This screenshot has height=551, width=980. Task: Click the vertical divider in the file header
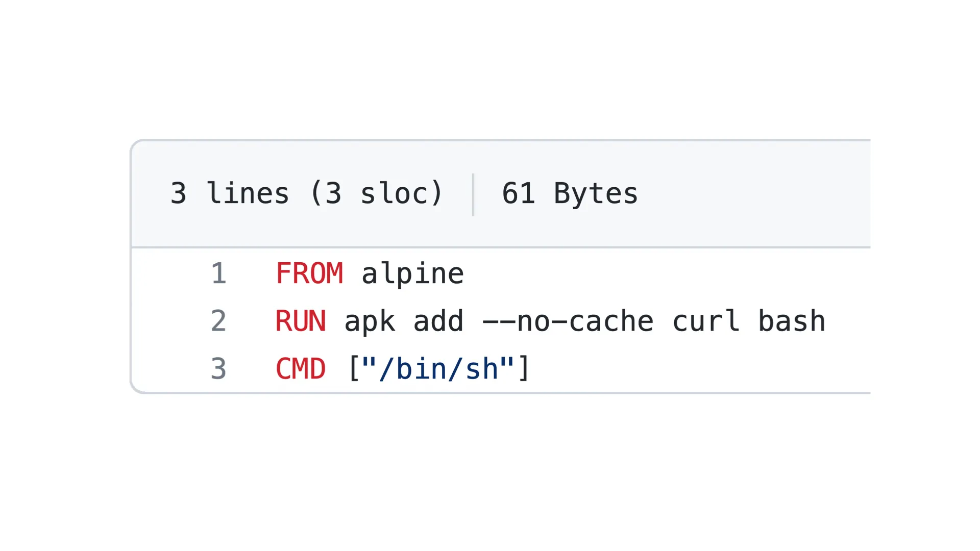click(473, 194)
